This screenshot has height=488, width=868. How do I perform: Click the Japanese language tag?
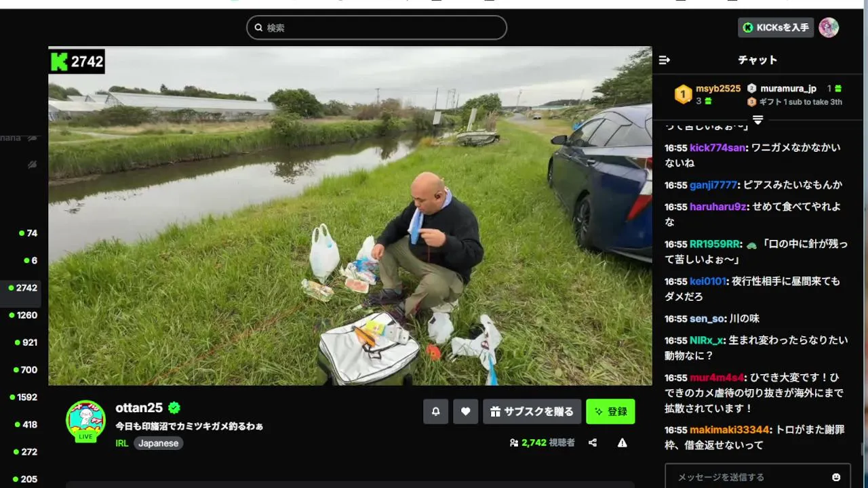(159, 443)
